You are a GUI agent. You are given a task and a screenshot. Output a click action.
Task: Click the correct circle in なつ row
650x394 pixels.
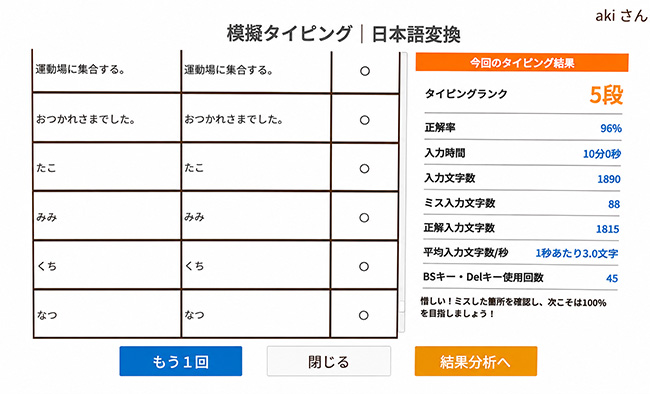coord(364,315)
